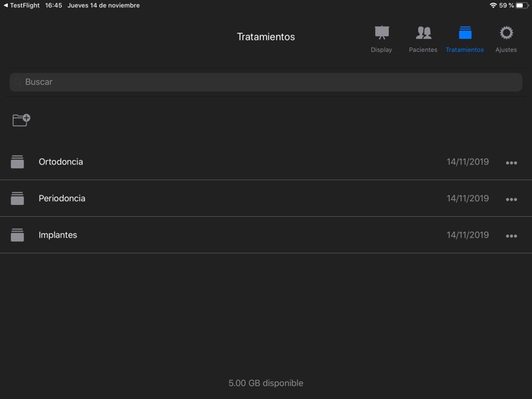Click the Buscar search field
This screenshot has width=532, height=399.
coord(266,82)
